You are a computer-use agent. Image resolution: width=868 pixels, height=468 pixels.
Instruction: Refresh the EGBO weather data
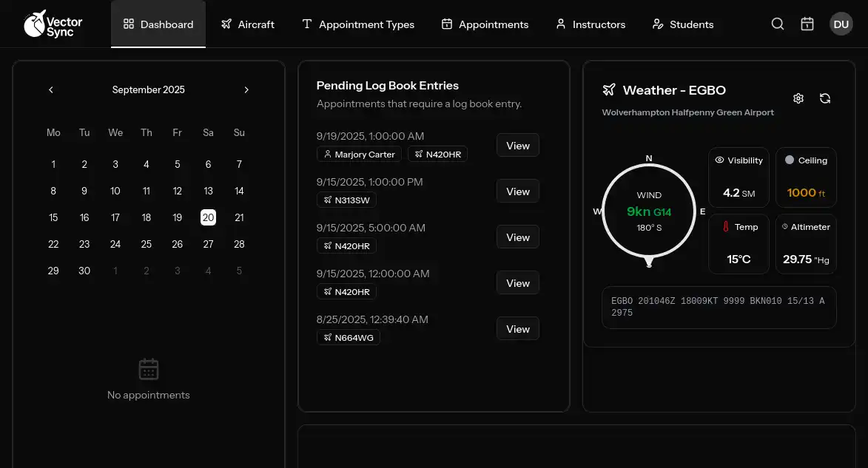coord(825,98)
